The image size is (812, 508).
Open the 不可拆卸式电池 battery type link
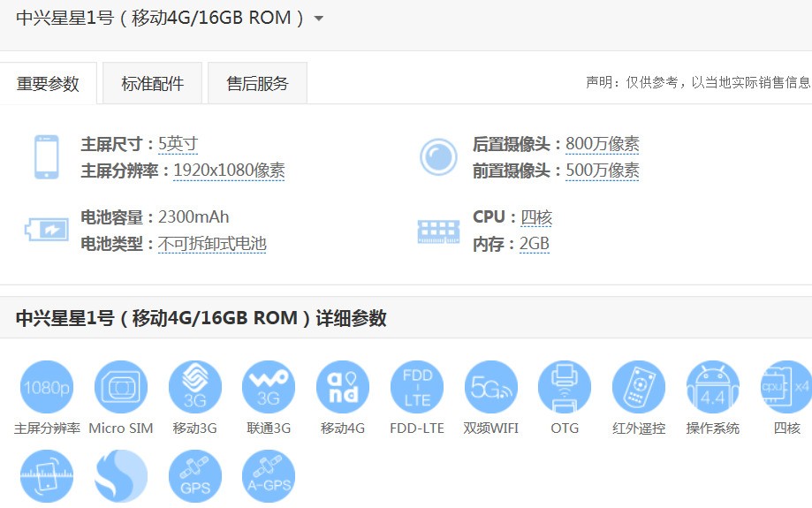[x=212, y=243]
